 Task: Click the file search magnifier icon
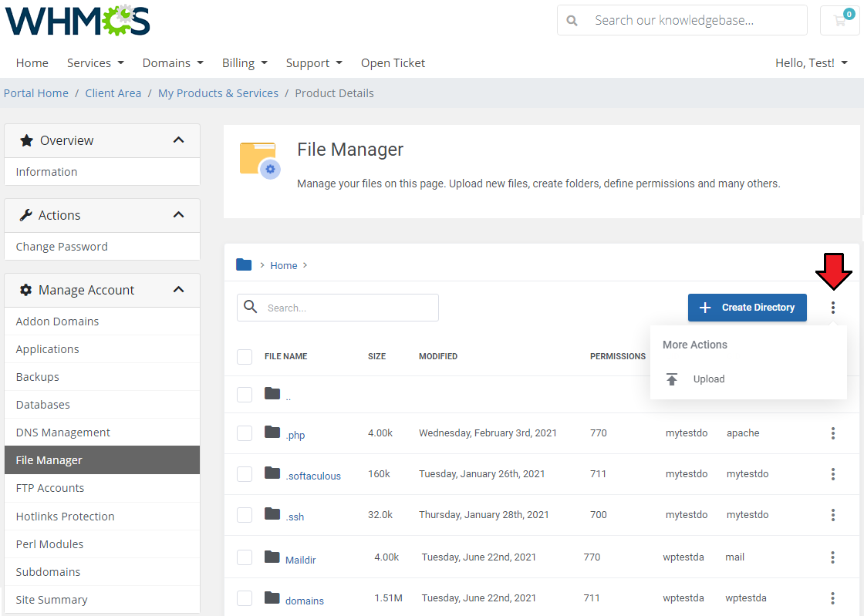click(250, 307)
